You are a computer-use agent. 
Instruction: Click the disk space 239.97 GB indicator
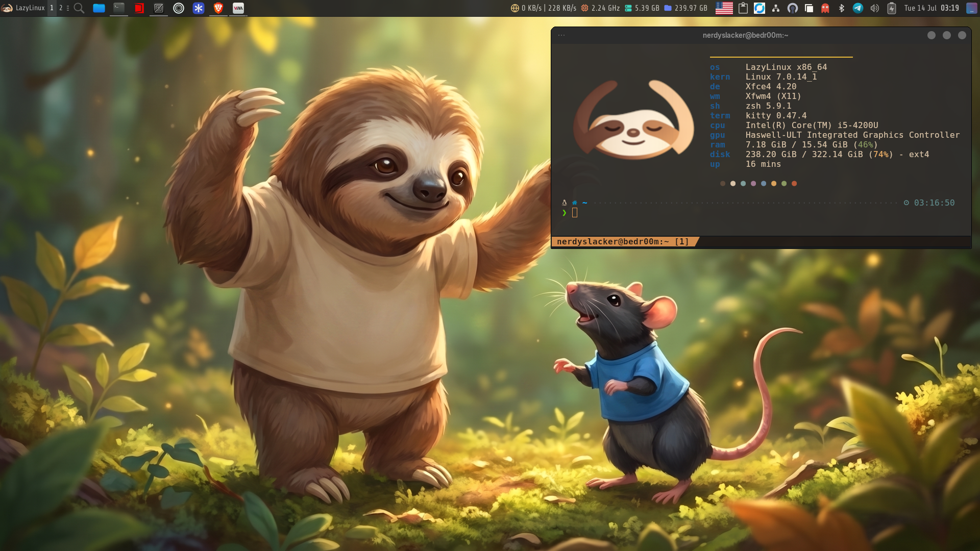coord(685,8)
